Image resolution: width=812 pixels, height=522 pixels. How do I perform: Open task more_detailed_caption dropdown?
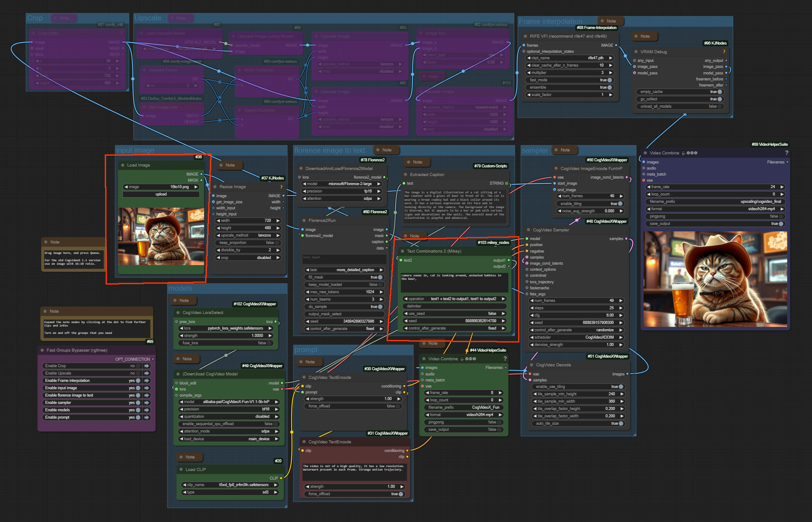point(344,270)
